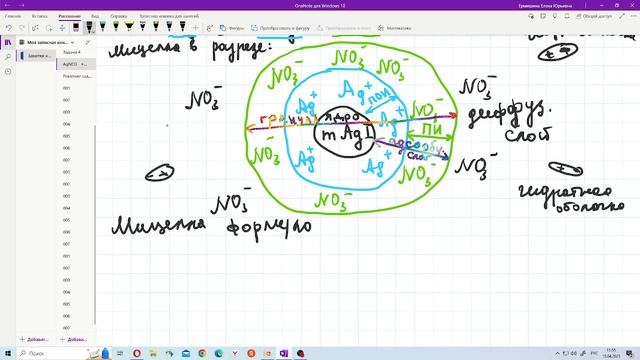Click Преобразовать в фигуру
Image resolution: width=640 pixels, height=360 pixels.
[280, 28]
